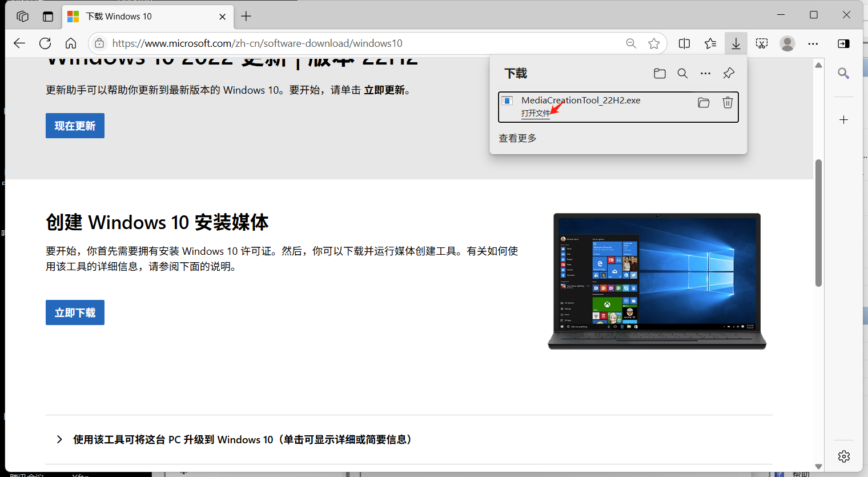Screen dimensions: 868x477
Task: Open the profile avatar menu
Action: point(787,43)
